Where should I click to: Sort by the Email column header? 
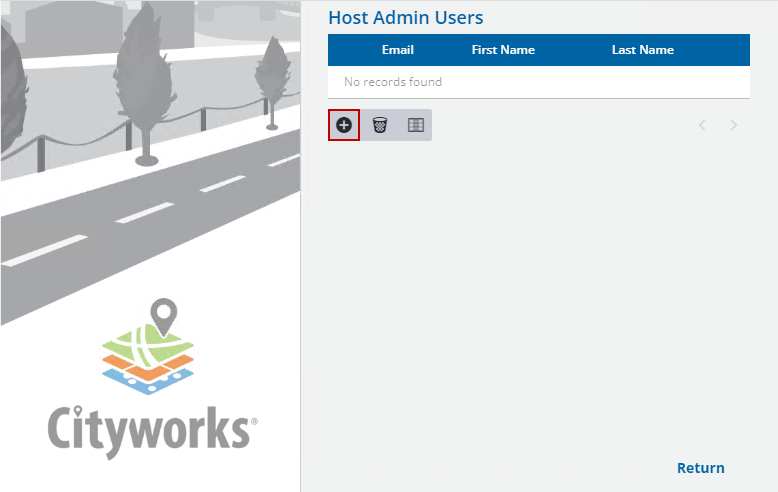point(397,50)
